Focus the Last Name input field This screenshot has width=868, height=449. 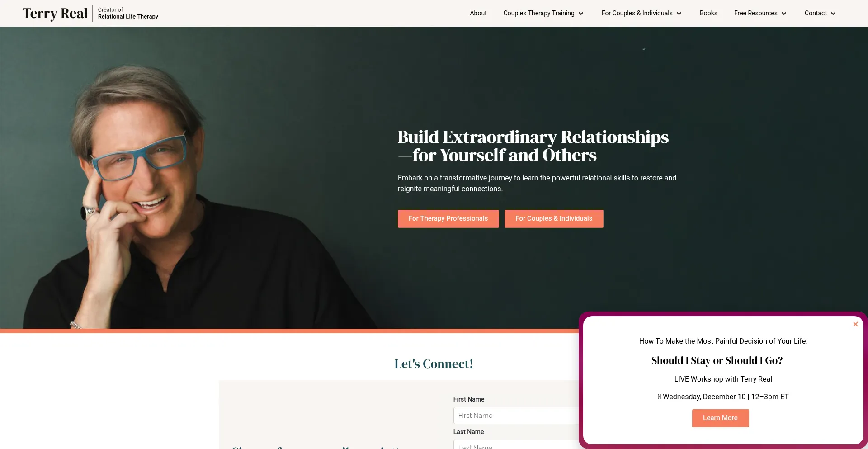pos(516,444)
